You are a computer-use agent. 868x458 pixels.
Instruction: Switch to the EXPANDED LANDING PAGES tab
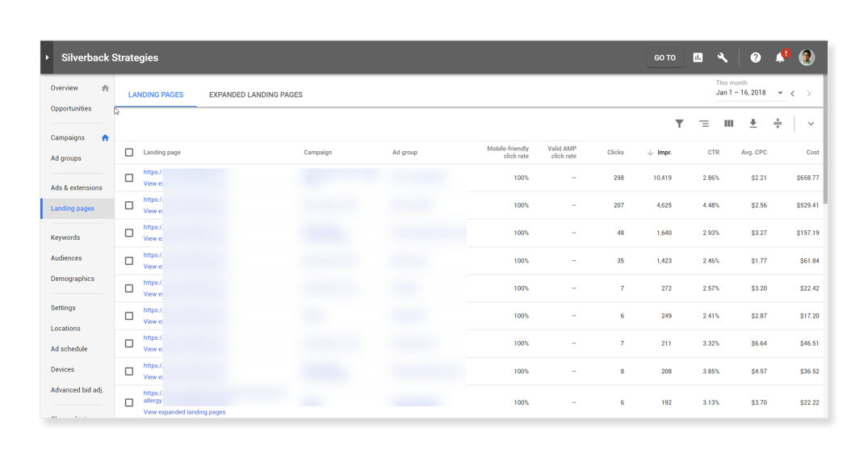pyautogui.click(x=256, y=95)
